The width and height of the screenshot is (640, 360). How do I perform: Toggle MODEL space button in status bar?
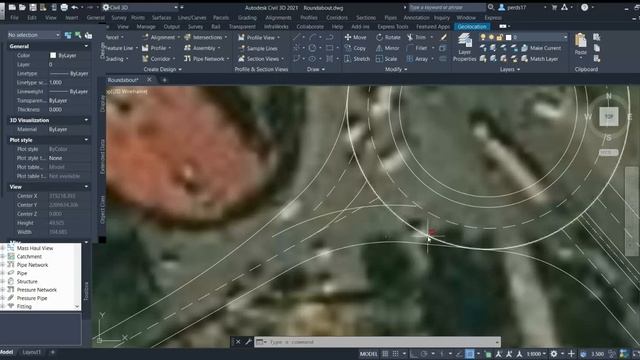(x=369, y=354)
